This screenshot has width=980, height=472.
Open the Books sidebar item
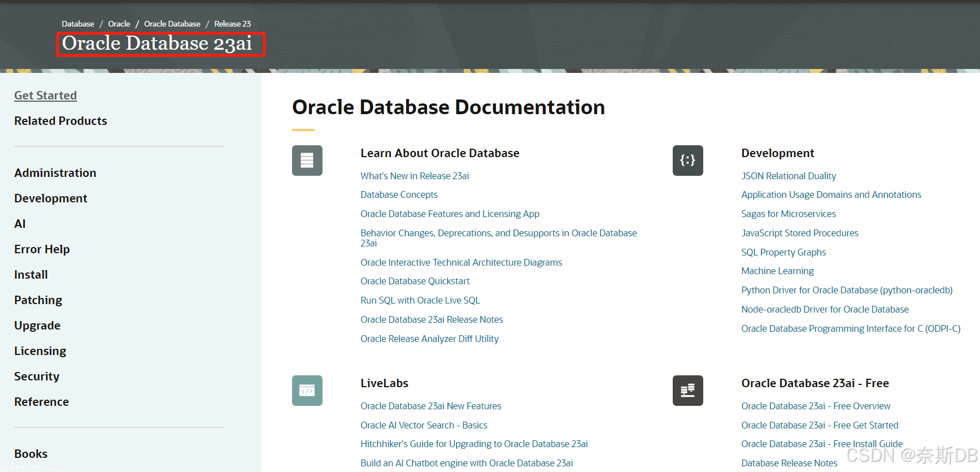[31, 454]
